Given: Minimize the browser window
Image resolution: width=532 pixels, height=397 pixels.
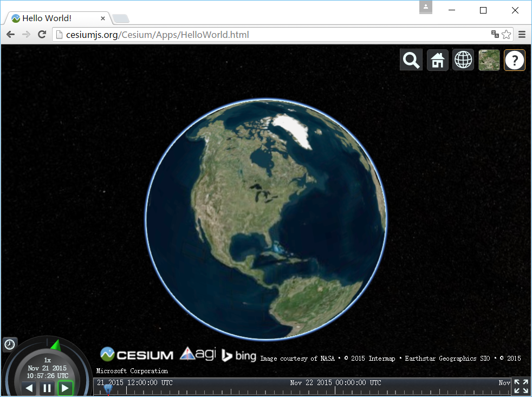Looking at the screenshot, I should 452,10.
